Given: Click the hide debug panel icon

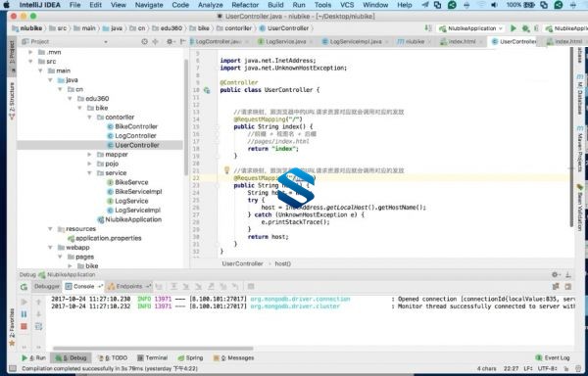Looking at the screenshot, I should coord(568,274).
